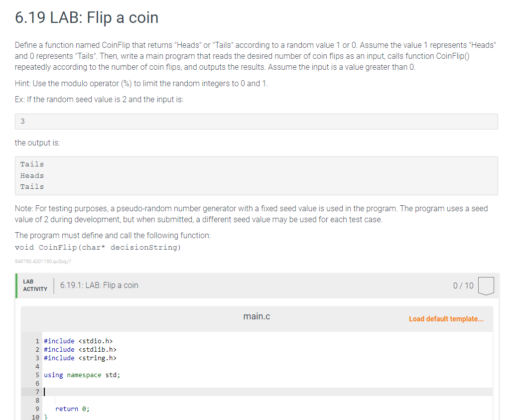Screen dimensions: 524x420
Task: Select the main.c tab
Action: (x=256, y=315)
